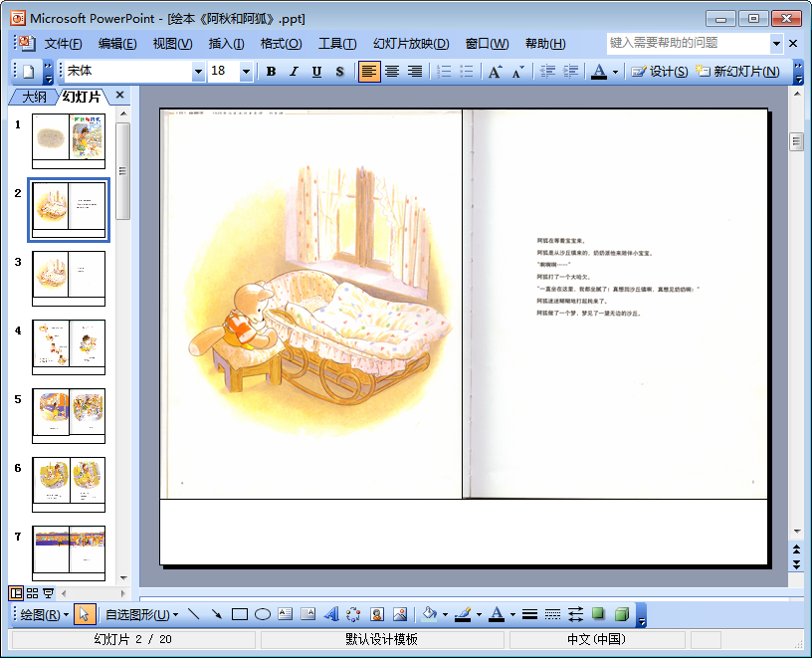This screenshot has width=812, height=658.
Task: Open the 窗口(W) menu
Action: click(x=487, y=44)
